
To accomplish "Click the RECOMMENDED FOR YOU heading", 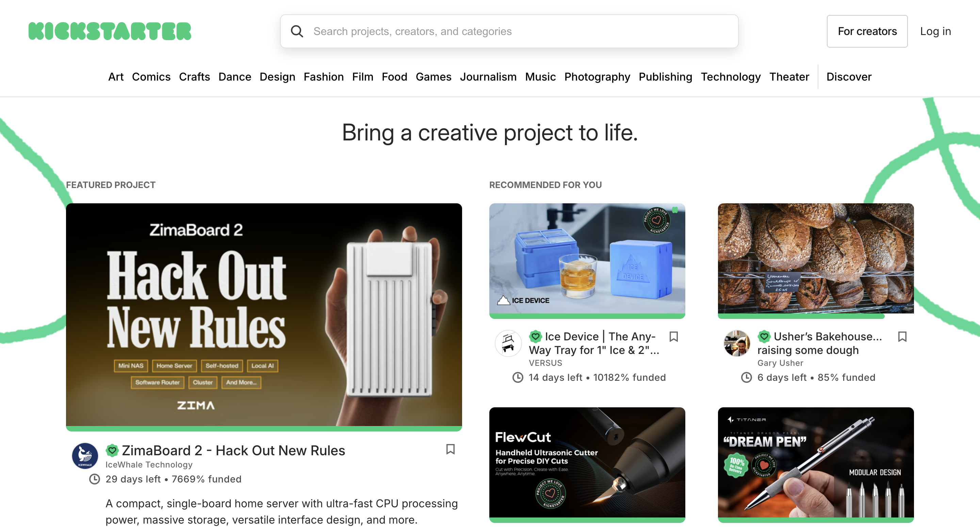I will tap(545, 185).
